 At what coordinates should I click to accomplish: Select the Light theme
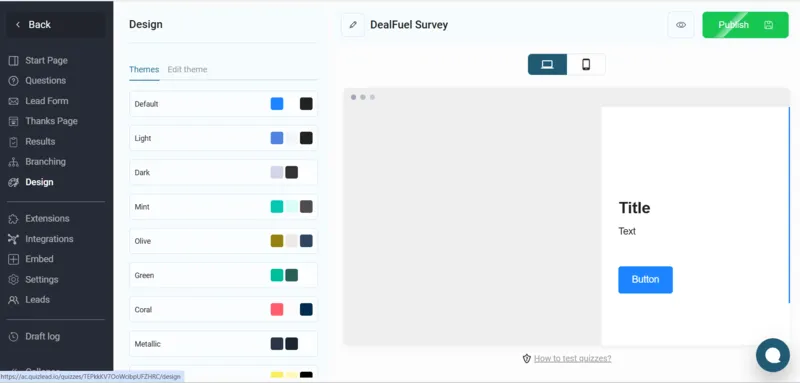pos(223,138)
